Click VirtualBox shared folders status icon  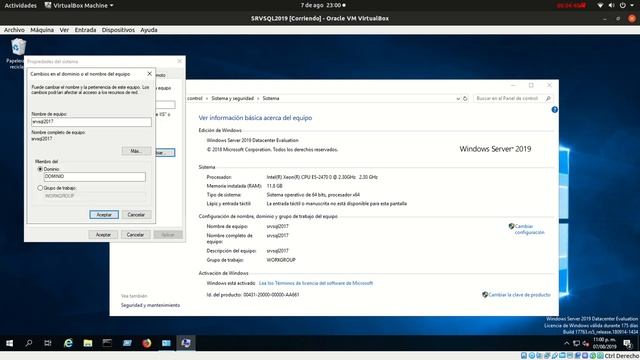[x=562, y=356]
